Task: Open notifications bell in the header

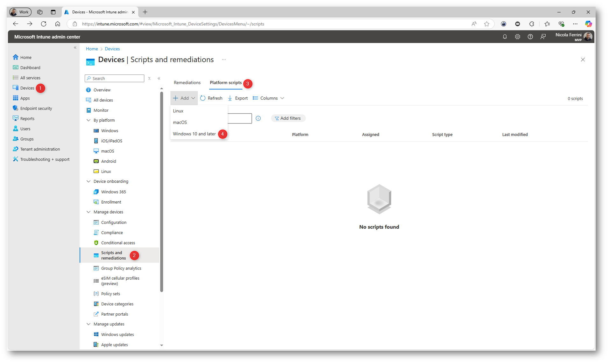Action: pyautogui.click(x=505, y=37)
